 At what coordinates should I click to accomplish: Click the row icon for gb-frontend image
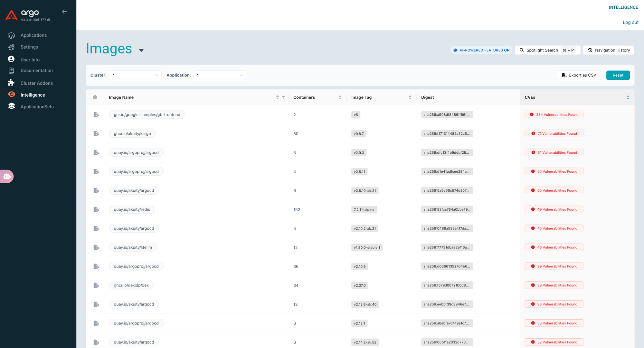[x=96, y=115]
